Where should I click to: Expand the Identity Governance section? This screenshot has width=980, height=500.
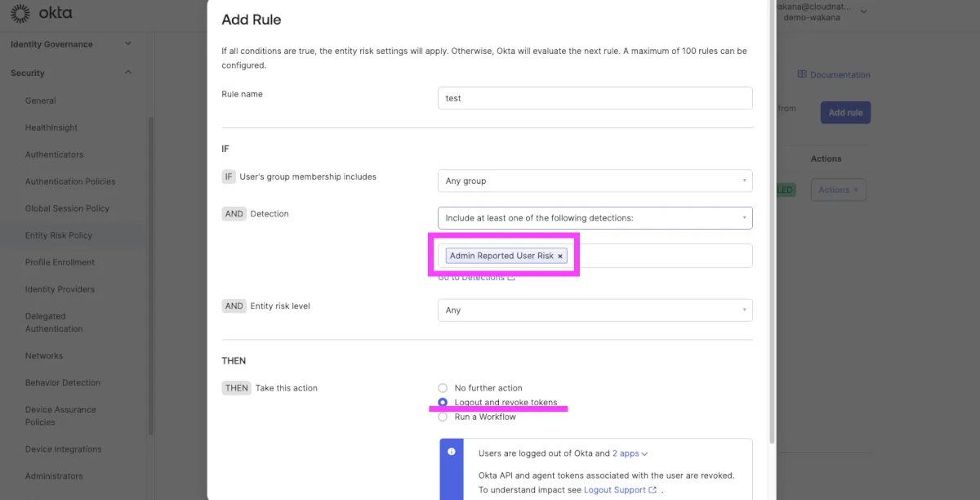(x=128, y=44)
